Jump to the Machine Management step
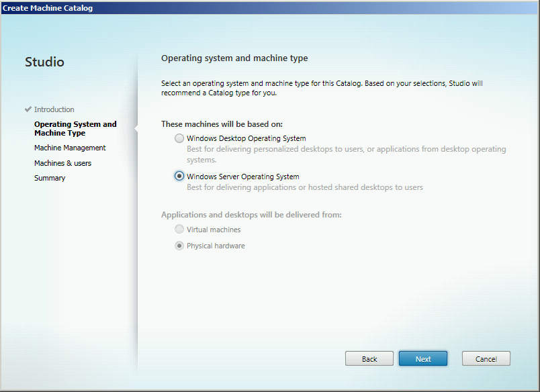 coord(70,148)
